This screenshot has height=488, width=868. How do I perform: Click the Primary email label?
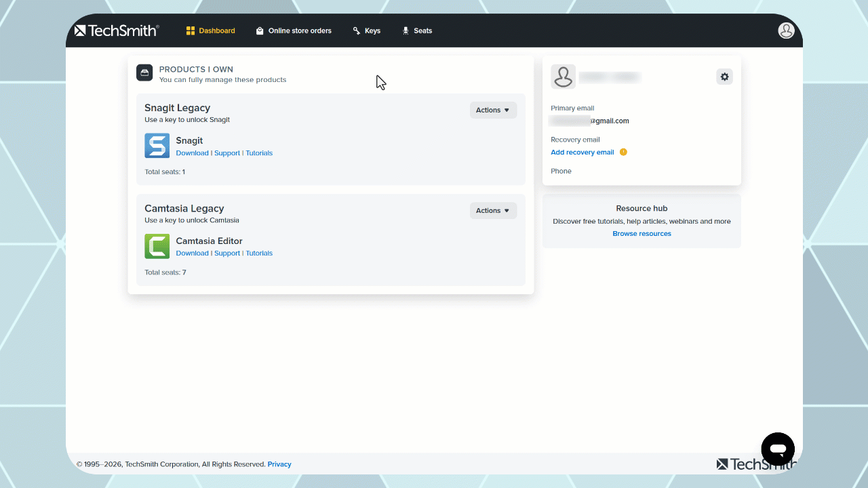coord(572,108)
